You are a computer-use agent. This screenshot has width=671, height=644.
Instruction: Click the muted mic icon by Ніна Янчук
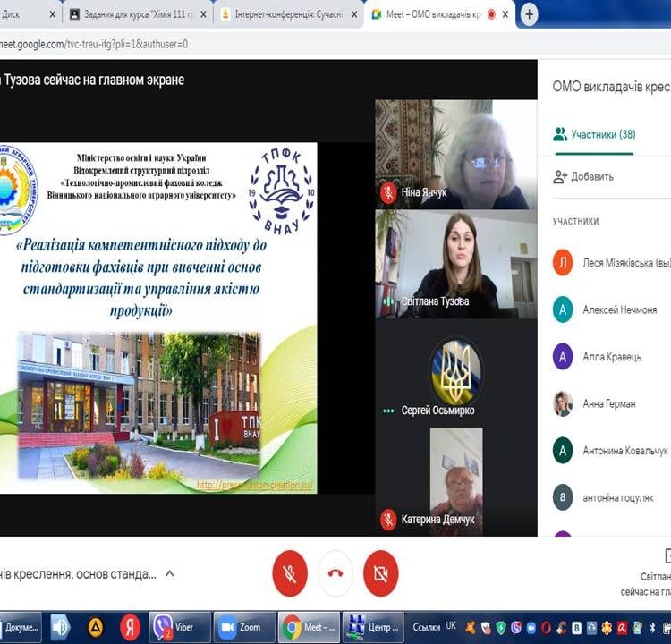[x=388, y=193]
